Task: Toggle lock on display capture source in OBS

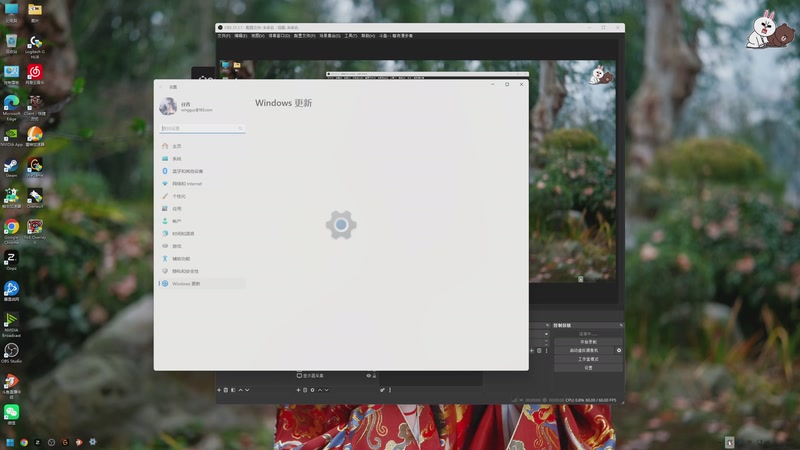Action: coord(374,376)
